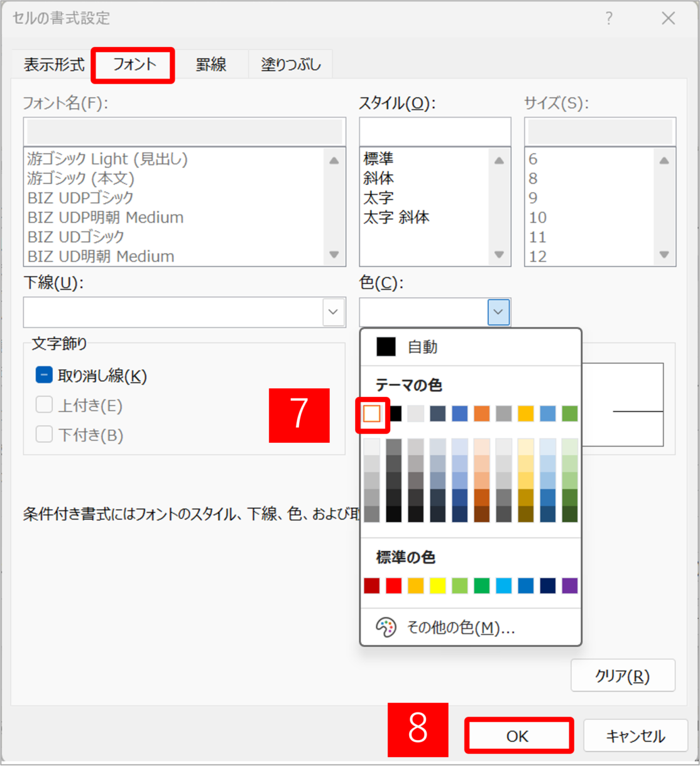
Task: Select font size 8
Action: click(533, 178)
